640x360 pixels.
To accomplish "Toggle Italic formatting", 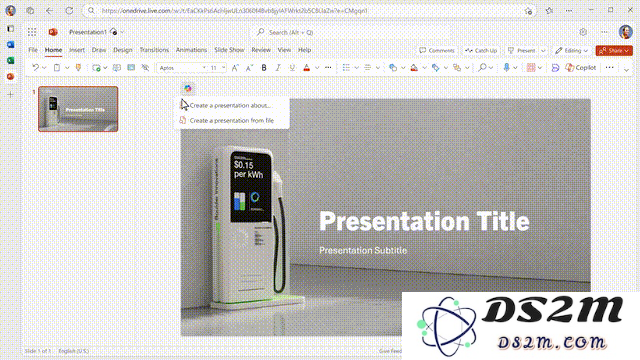I will (x=278, y=68).
